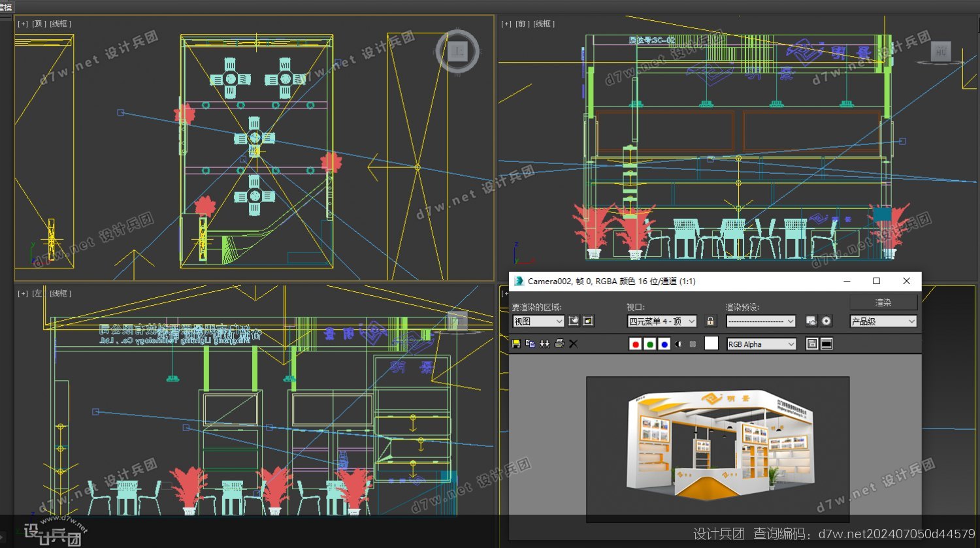The width and height of the screenshot is (980, 548).
Task: Clear the rendered frame with X icon
Action: [x=573, y=344]
